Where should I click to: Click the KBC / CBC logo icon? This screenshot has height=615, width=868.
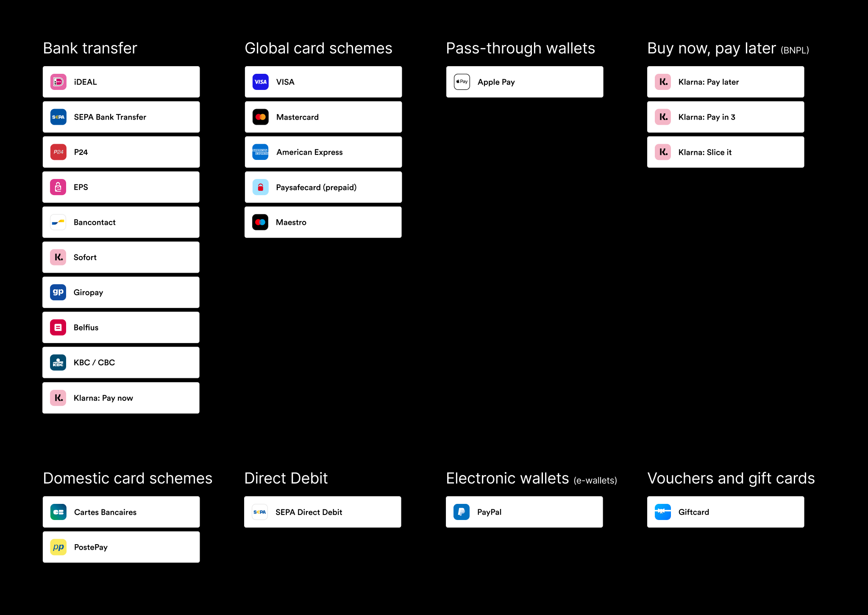pos(58,363)
